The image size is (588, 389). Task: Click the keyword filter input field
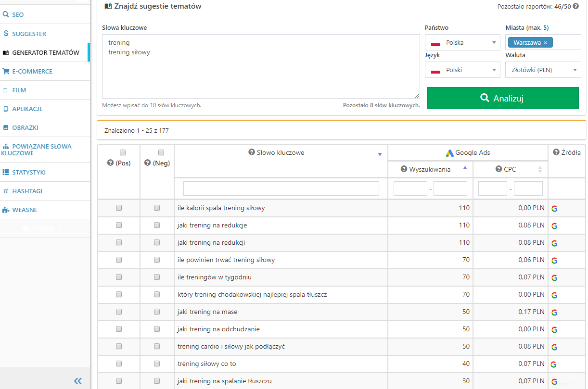pos(281,188)
